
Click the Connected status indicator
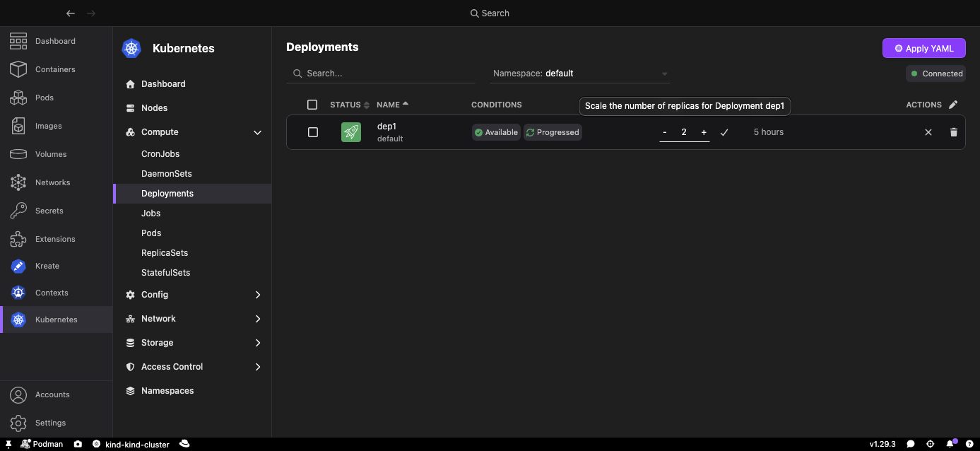(936, 74)
